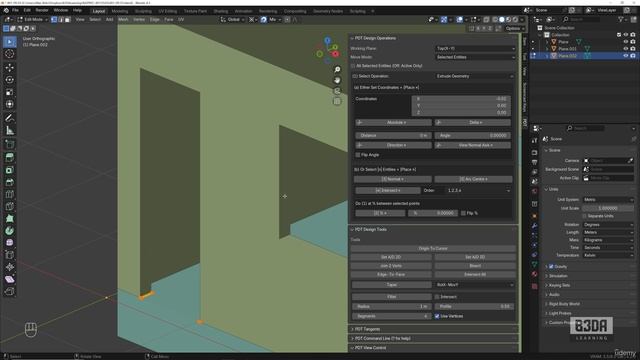Open the Order dropdown
Screen dimensions: 640x360
(478, 191)
